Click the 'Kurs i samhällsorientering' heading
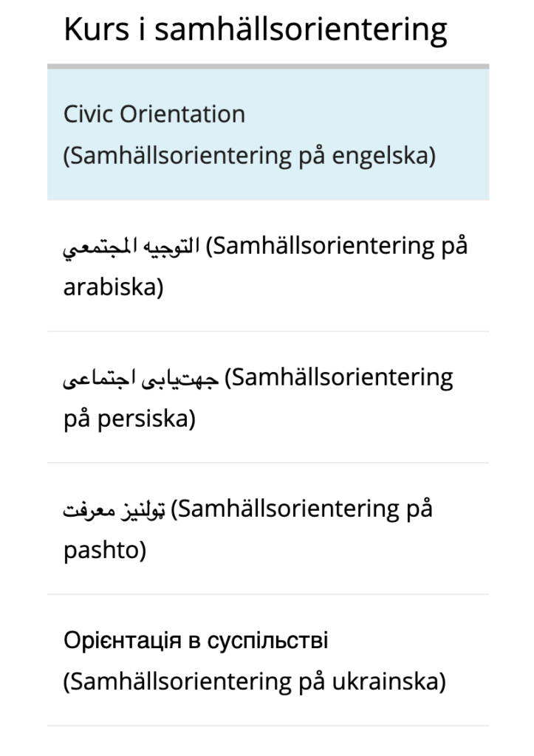This screenshot has height=756, width=534. [x=255, y=30]
